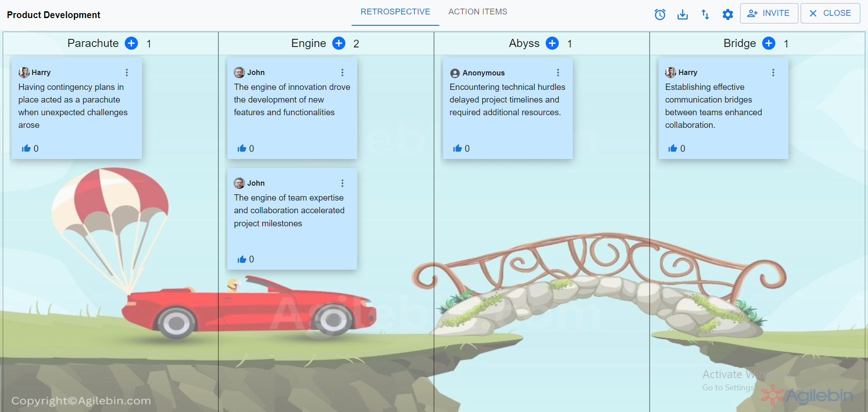Open the board settings gear
This screenshot has width=868, height=412.
point(728,14)
